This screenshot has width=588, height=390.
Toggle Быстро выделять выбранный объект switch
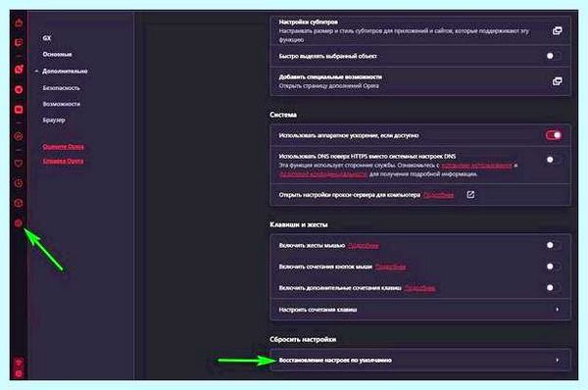[553, 56]
